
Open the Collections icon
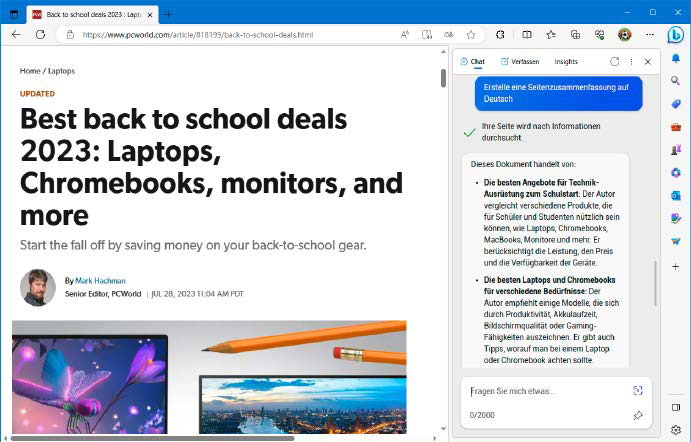pos(575,34)
